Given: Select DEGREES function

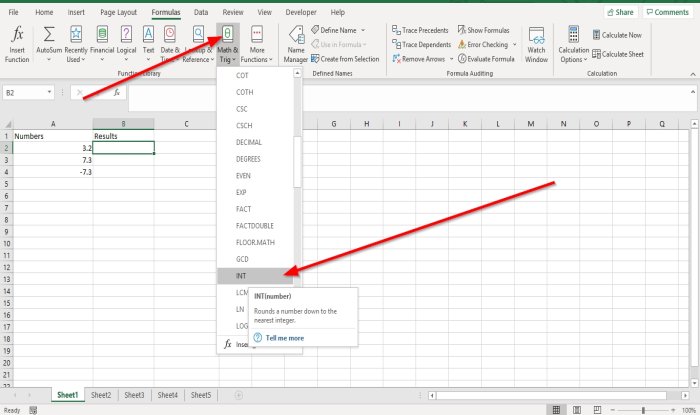Looking at the screenshot, I should click(255, 159).
